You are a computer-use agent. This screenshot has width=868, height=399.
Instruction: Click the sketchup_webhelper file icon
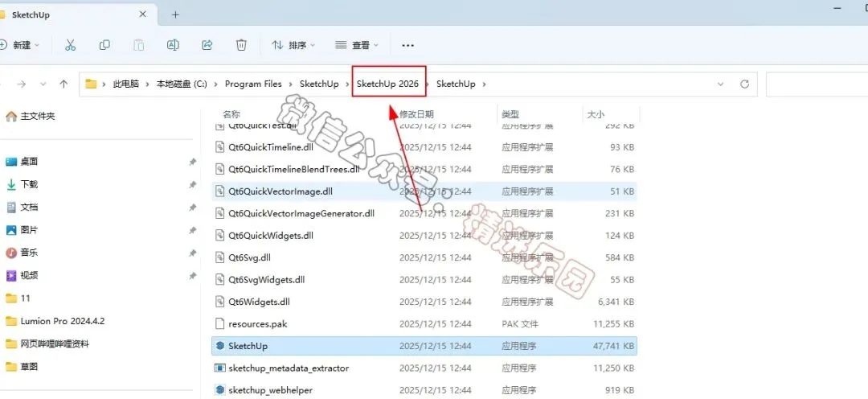219,390
